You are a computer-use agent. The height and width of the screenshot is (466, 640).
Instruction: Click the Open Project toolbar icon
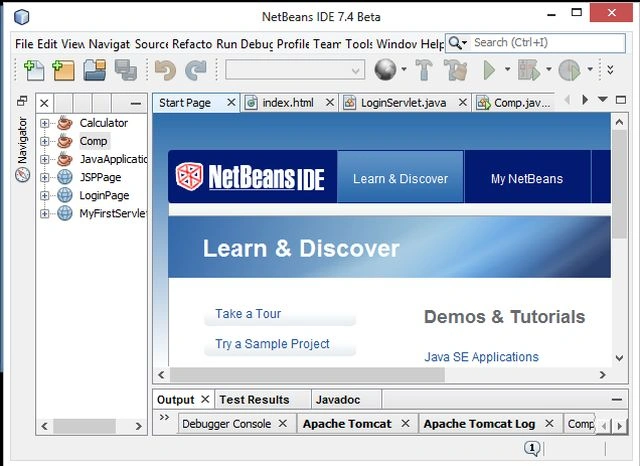click(94, 70)
